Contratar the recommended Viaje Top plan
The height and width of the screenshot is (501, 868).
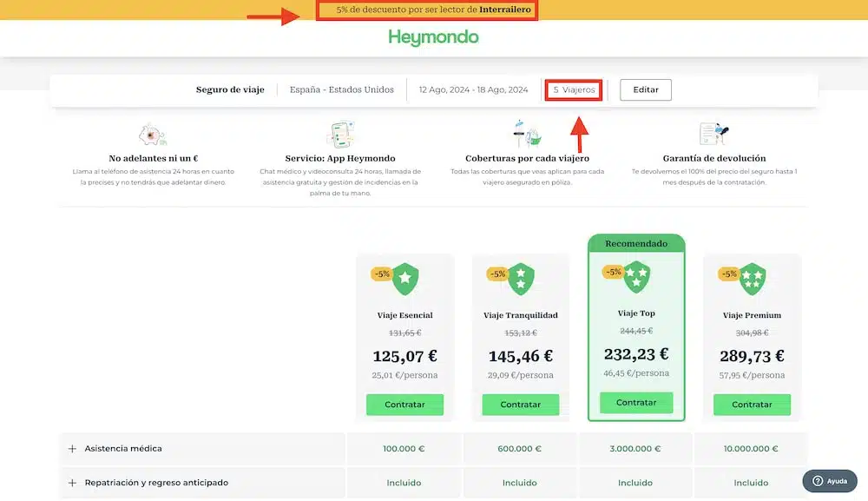[x=636, y=402]
